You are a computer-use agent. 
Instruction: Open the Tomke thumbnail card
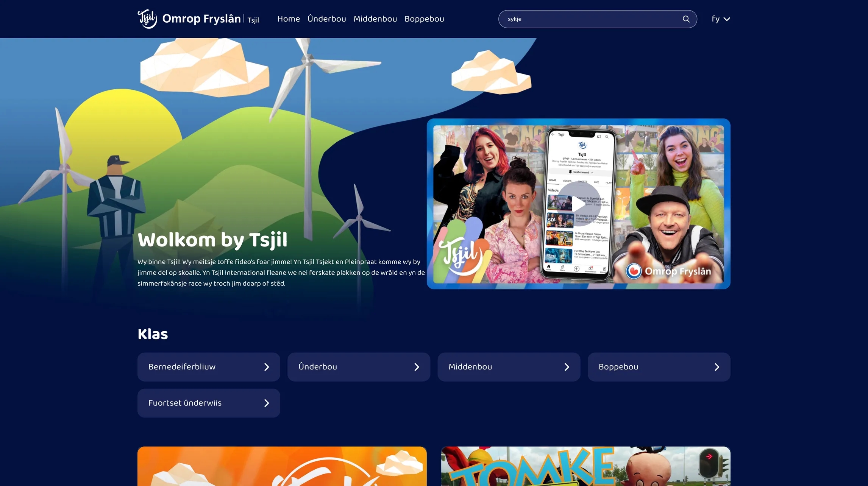click(x=585, y=466)
